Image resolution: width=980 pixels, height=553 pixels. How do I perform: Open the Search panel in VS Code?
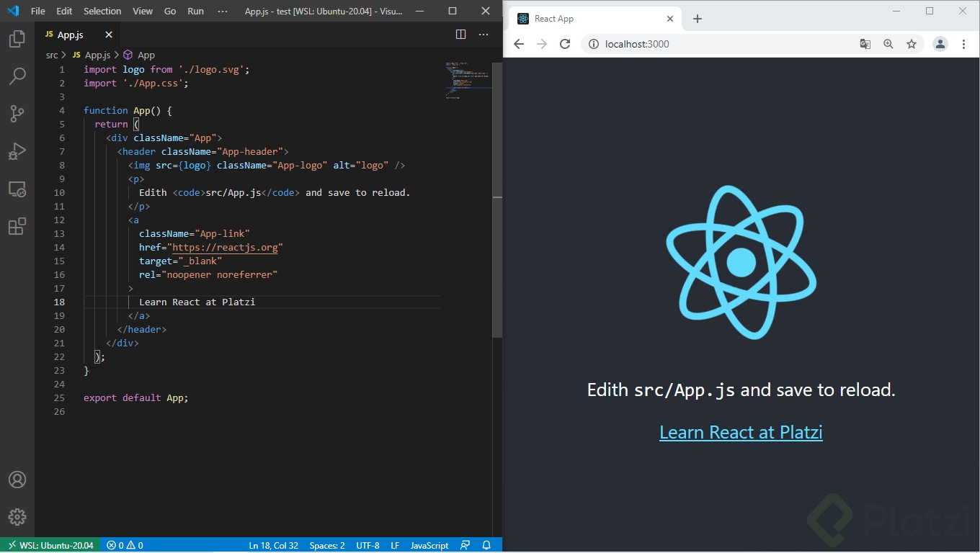[x=17, y=76]
